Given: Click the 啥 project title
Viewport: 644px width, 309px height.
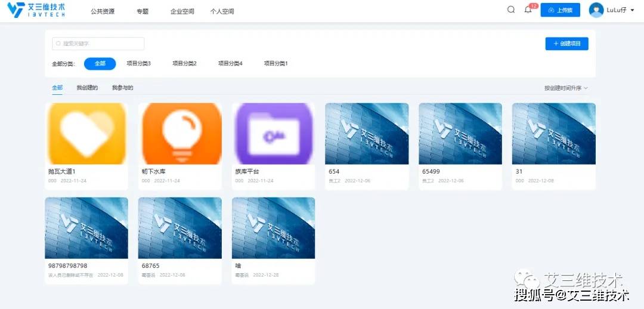Looking at the screenshot, I should point(238,266).
